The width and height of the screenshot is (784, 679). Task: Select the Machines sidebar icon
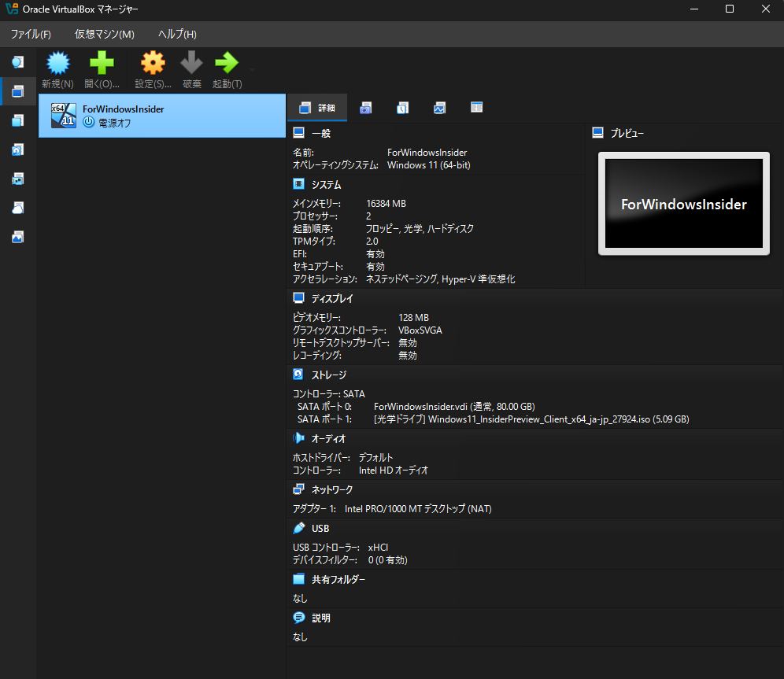(17, 91)
